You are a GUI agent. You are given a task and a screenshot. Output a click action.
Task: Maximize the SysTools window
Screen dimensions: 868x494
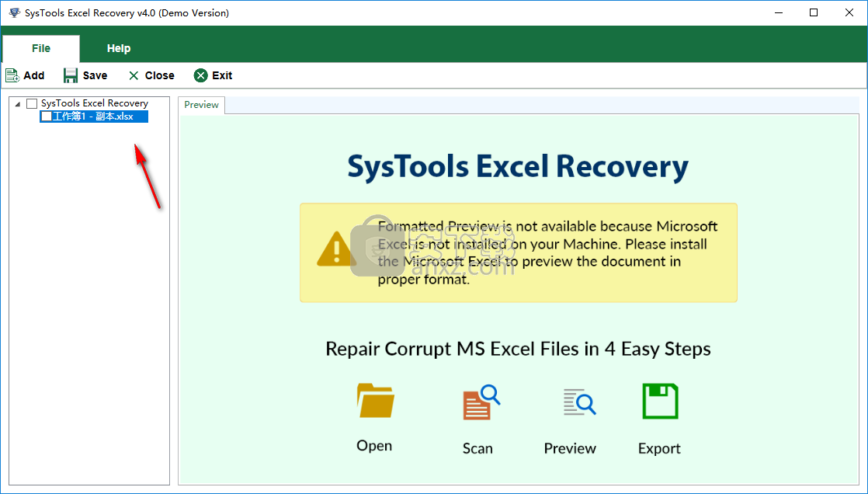tap(813, 12)
